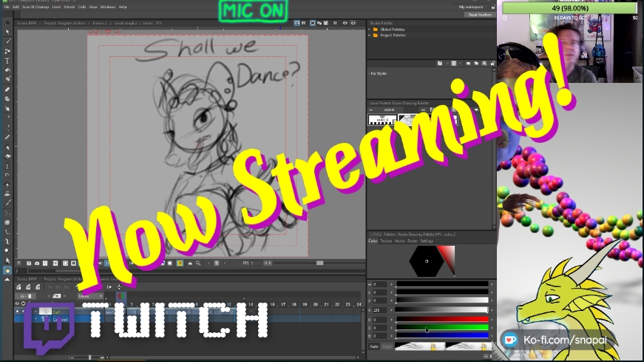Open the Frame dropdown in timeline
Image resolution: width=644 pixels, height=362 pixels.
pyautogui.click(x=90, y=296)
